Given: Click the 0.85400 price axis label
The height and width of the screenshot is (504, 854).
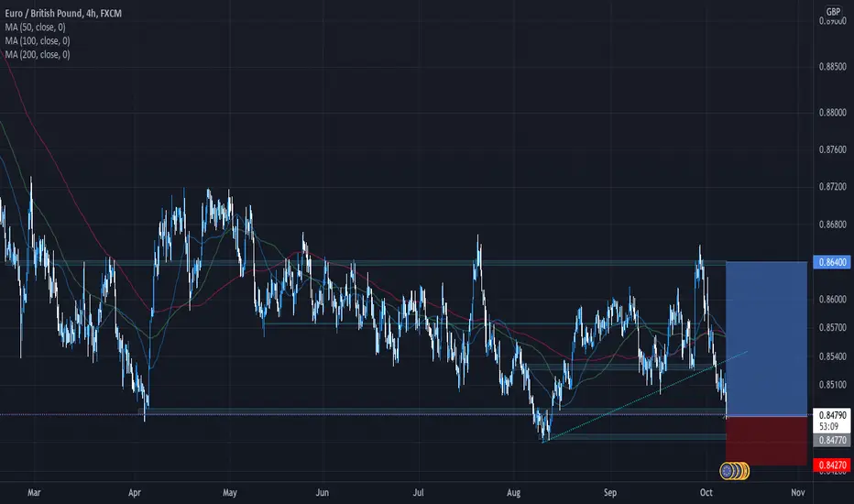Looking at the screenshot, I should click(x=833, y=356).
